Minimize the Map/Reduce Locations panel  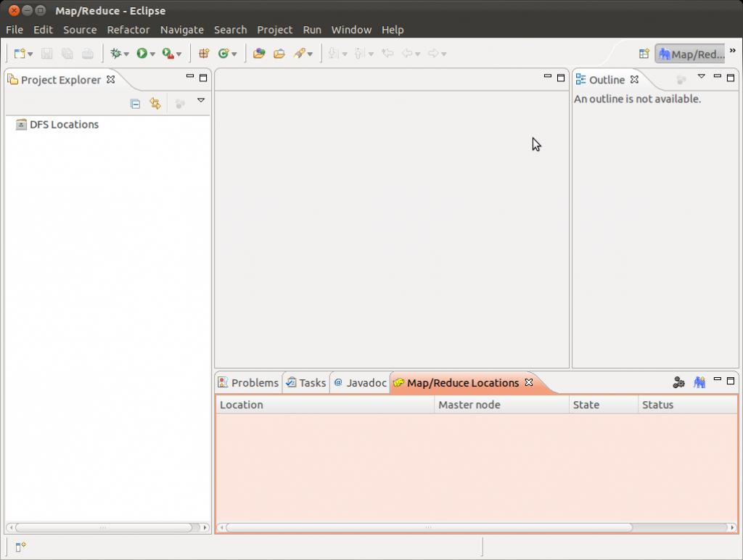718,379
